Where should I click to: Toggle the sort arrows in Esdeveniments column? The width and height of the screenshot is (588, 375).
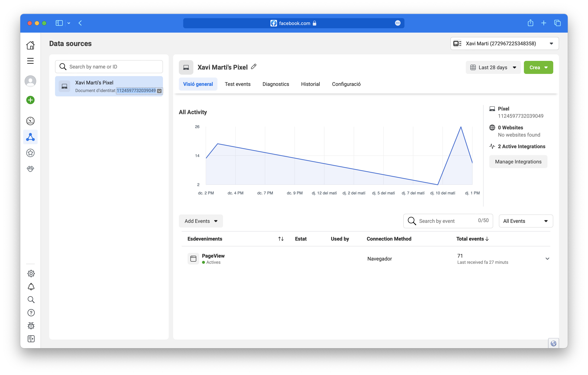pos(281,239)
